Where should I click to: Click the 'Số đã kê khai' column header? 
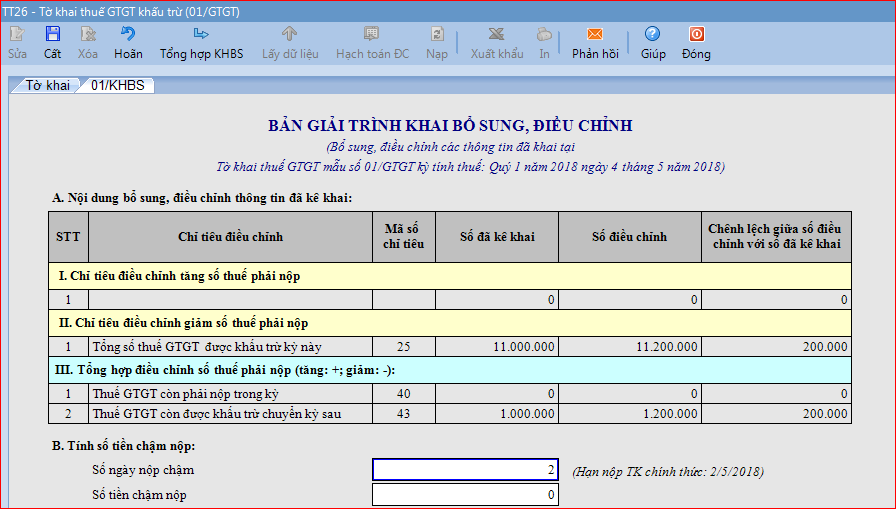(497, 237)
